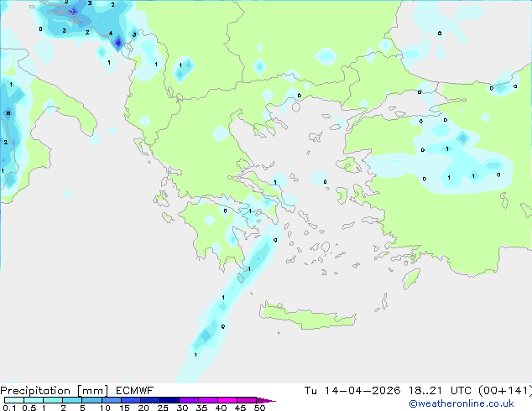Click the '25' legend scale value

pyautogui.click(x=163, y=408)
